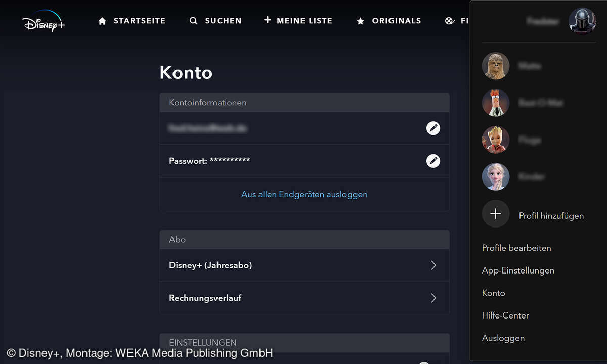This screenshot has height=364, width=607.
Task: Click the Mandalorian profile avatar at top
Action: point(582,21)
